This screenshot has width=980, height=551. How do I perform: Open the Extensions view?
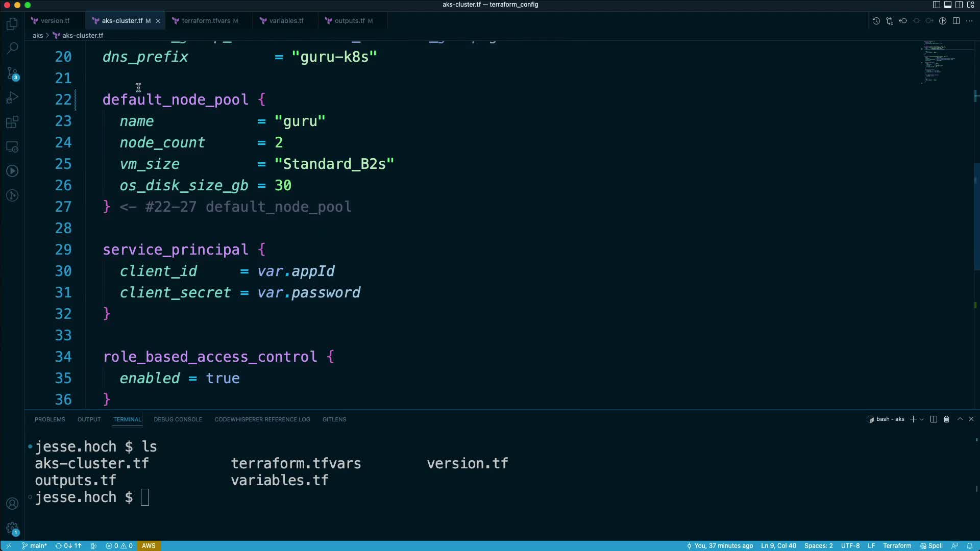click(x=12, y=122)
